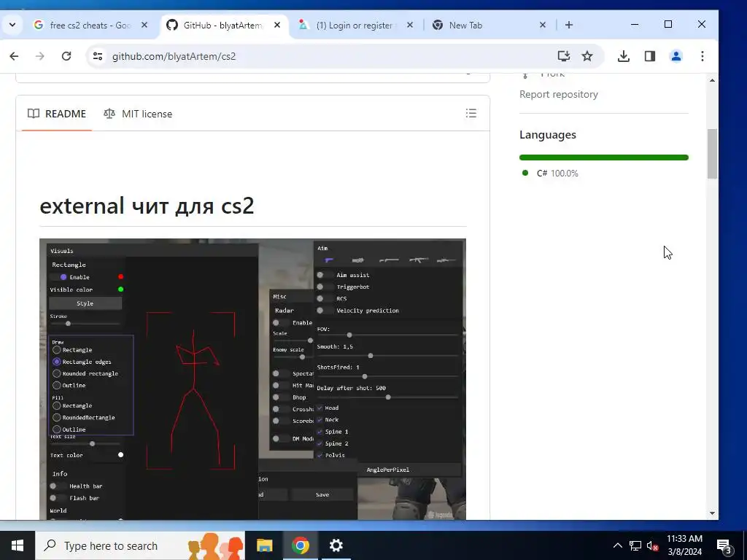Viewport: 747px width, 560px height.
Task: Close the 'Login or register' tab
Action: pyautogui.click(x=410, y=25)
